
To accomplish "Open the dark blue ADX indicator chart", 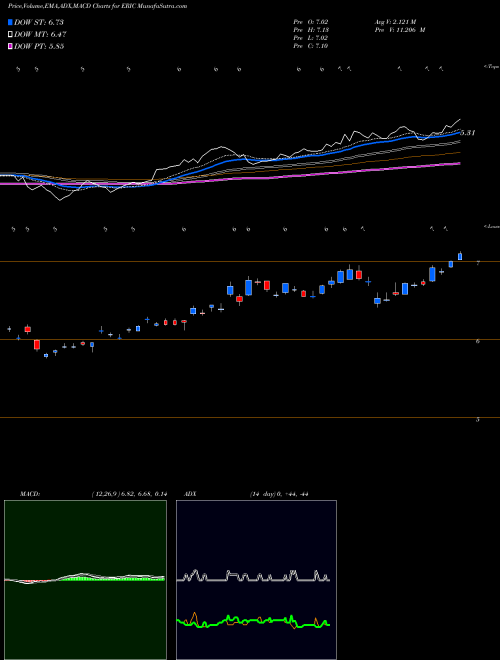I will click(x=256, y=580).
